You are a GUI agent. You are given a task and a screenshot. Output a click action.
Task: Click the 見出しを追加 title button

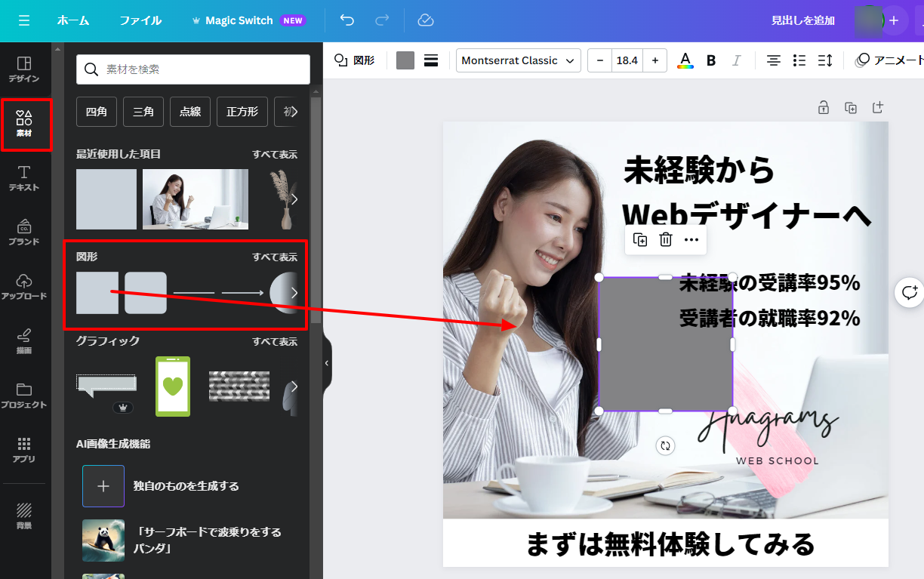coord(802,20)
